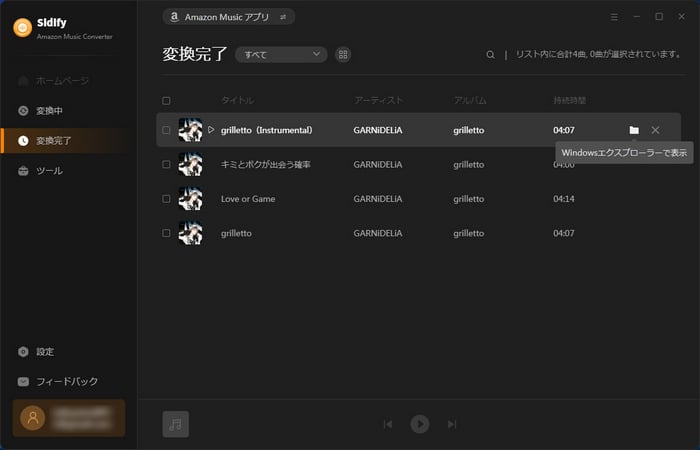Switch audio source via Amazon Music アプリ button

228,17
